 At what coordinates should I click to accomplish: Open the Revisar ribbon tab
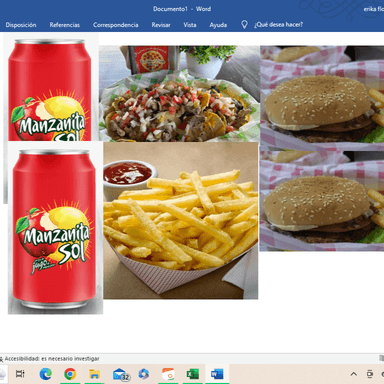point(161,25)
